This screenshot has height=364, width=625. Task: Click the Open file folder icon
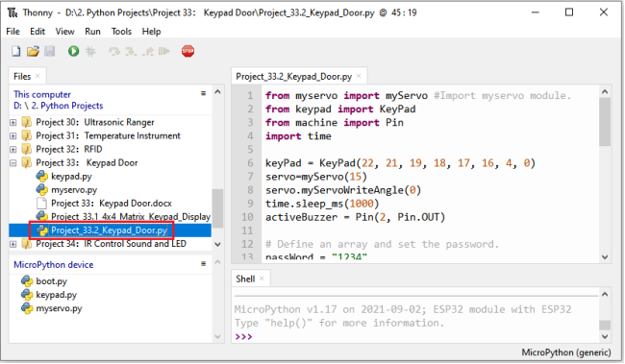point(33,51)
